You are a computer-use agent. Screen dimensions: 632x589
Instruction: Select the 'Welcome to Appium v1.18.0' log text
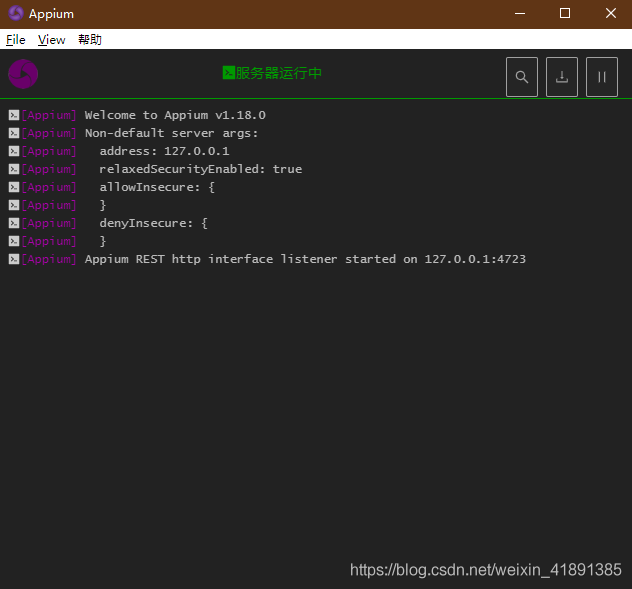(175, 115)
